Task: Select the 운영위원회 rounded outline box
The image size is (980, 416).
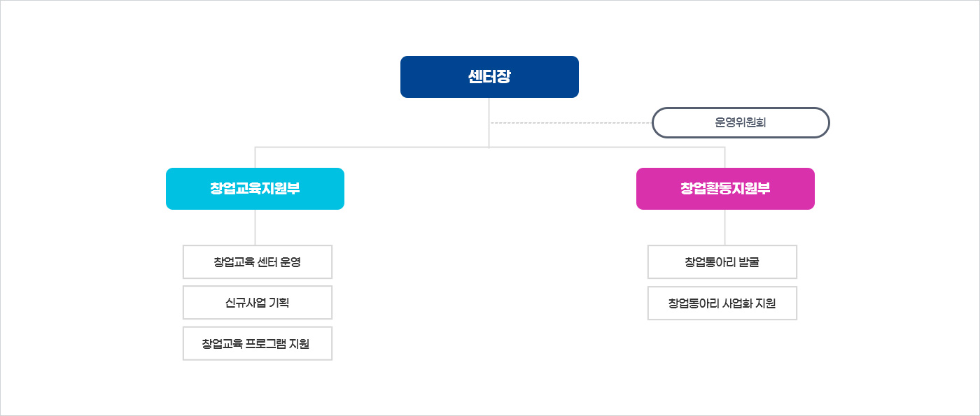Action: 741,122
